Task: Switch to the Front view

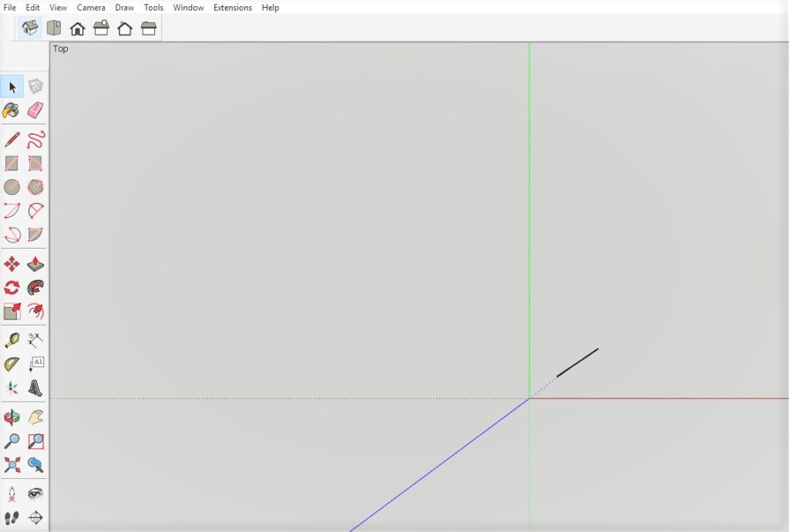Action: 77,28
